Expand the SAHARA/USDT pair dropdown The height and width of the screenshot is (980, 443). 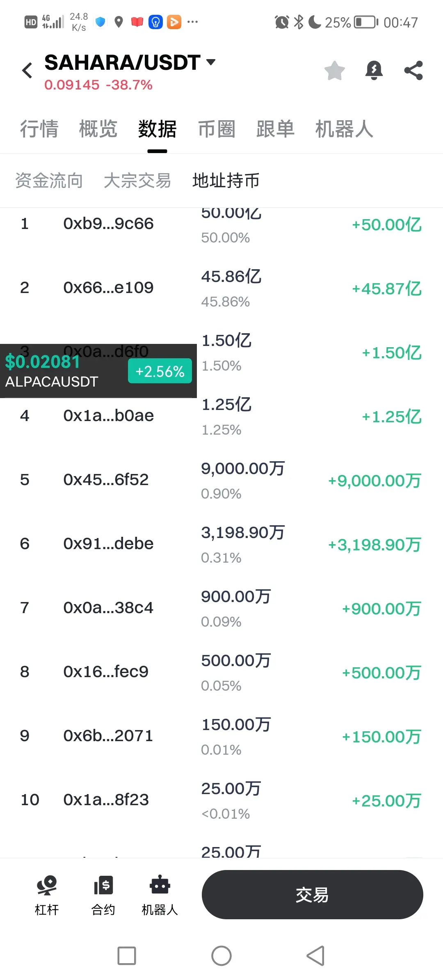(x=211, y=62)
